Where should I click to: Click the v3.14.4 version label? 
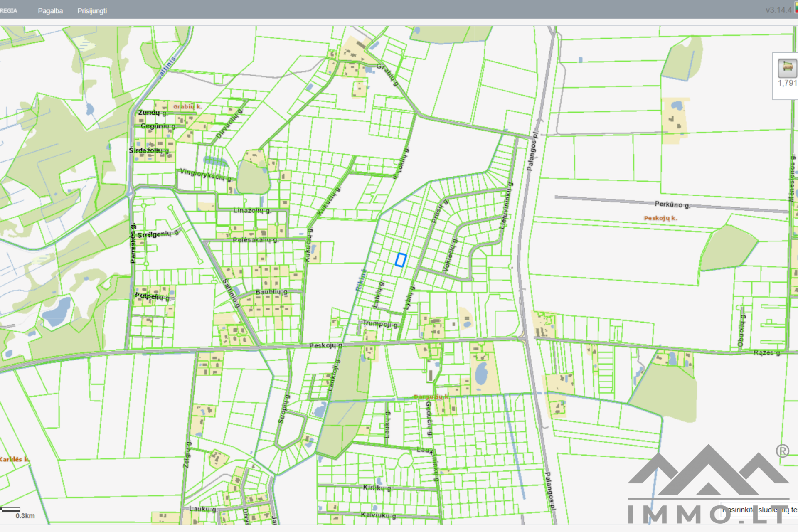click(x=778, y=10)
